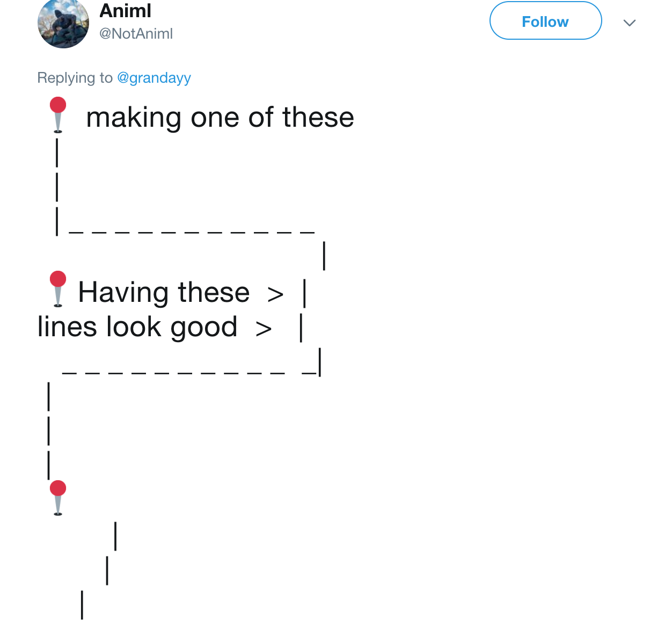Click the pin marker at the tweet's end
This screenshot has height=622, width=672.
(58, 497)
